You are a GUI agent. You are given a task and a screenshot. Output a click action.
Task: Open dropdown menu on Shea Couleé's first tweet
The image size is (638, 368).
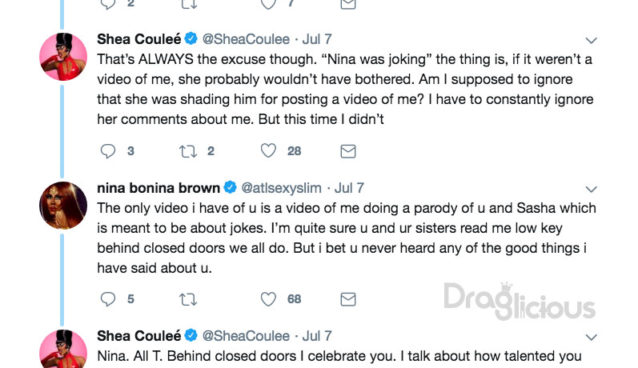[591, 40]
